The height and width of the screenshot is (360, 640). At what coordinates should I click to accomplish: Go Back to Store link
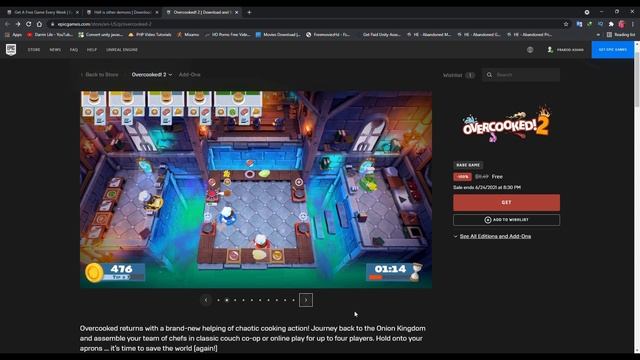100,75
